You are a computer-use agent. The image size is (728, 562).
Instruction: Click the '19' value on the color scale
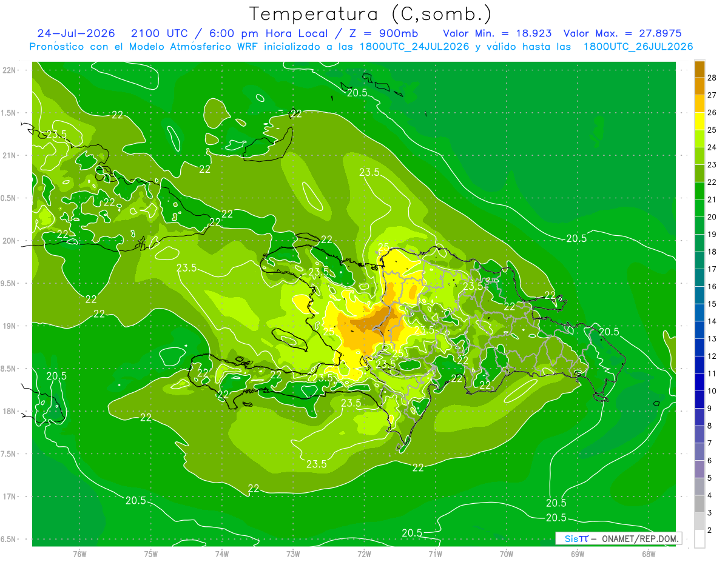pyautogui.click(x=712, y=234)
